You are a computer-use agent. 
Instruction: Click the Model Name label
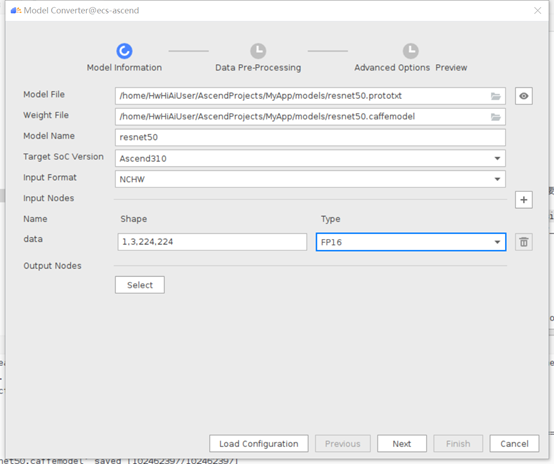(x=49, y=136)
